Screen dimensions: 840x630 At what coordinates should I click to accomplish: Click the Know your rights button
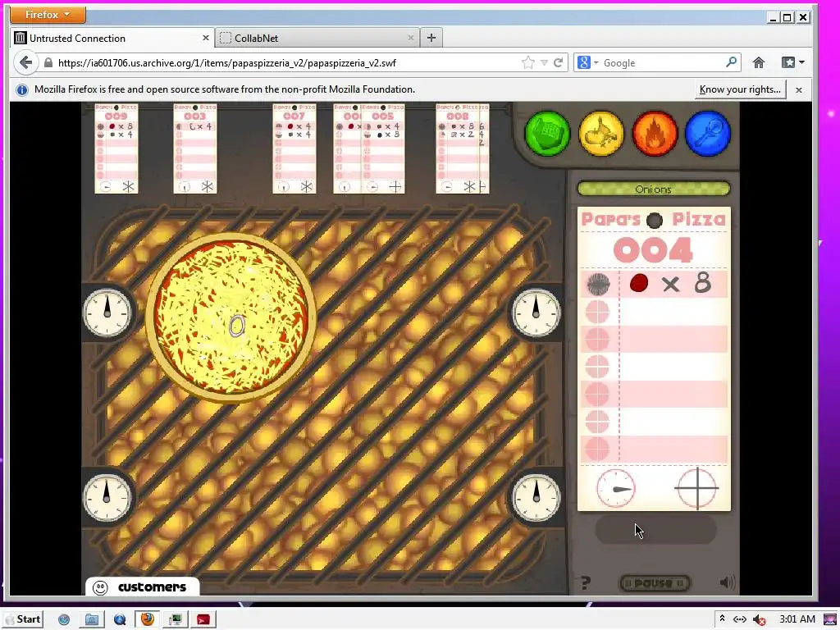tap(740, 89)
